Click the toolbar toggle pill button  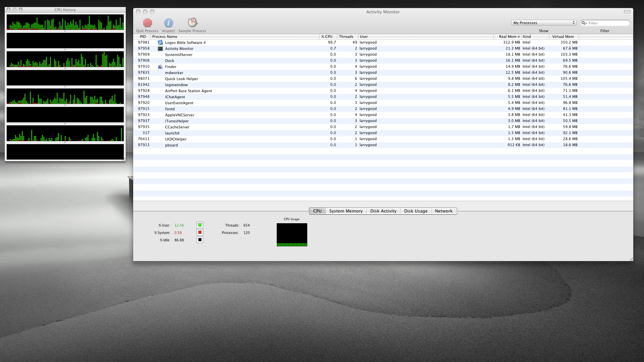pos(627,12)
